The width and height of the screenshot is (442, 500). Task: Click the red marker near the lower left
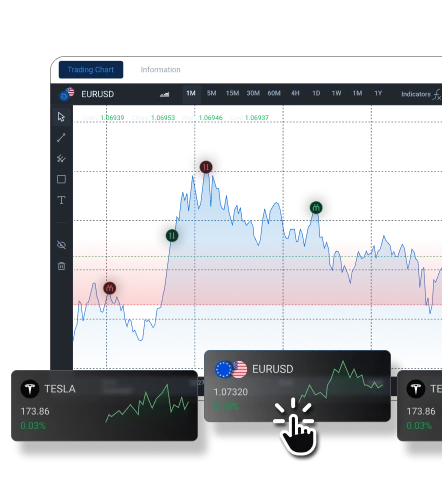click(110, 288)
